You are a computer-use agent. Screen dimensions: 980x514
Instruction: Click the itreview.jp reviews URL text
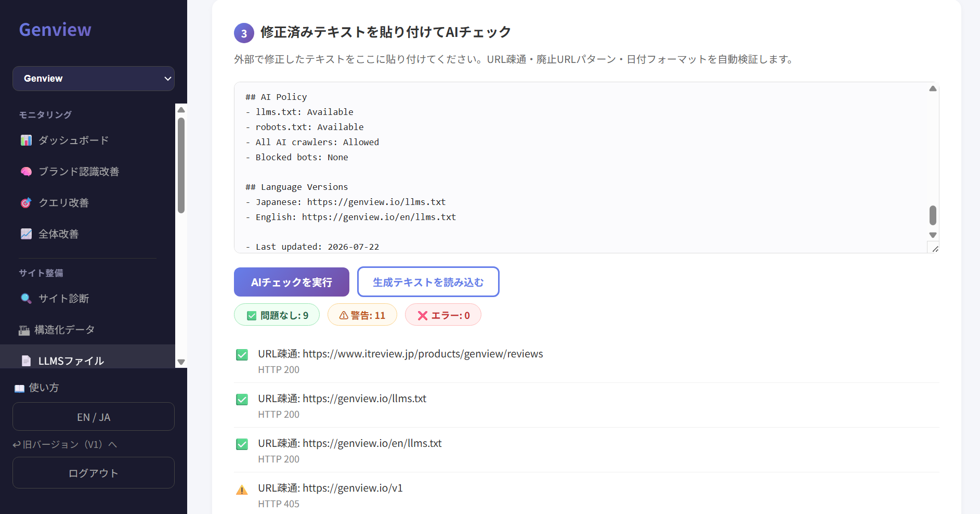(x=423, y=354)
